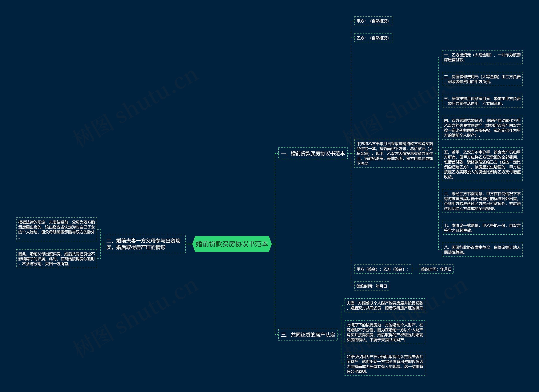Select node 六、未经乙方书面同意

coord(482,201)
